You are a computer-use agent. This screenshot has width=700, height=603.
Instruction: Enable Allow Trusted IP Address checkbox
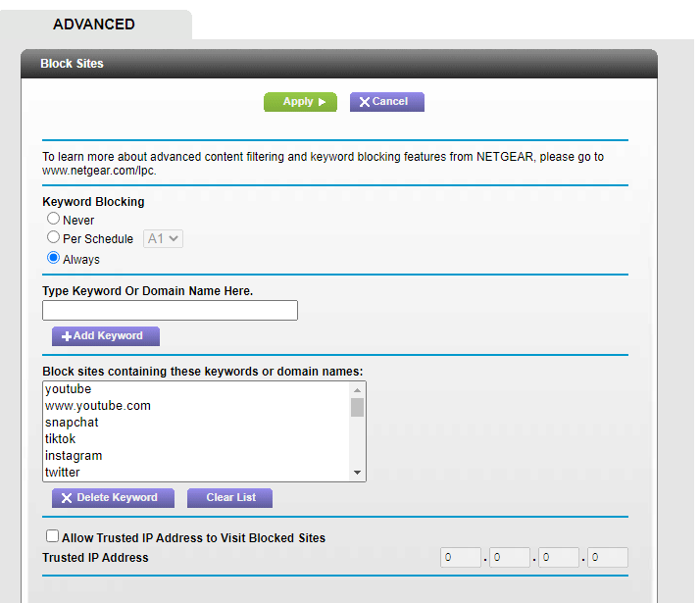(52, 536)
